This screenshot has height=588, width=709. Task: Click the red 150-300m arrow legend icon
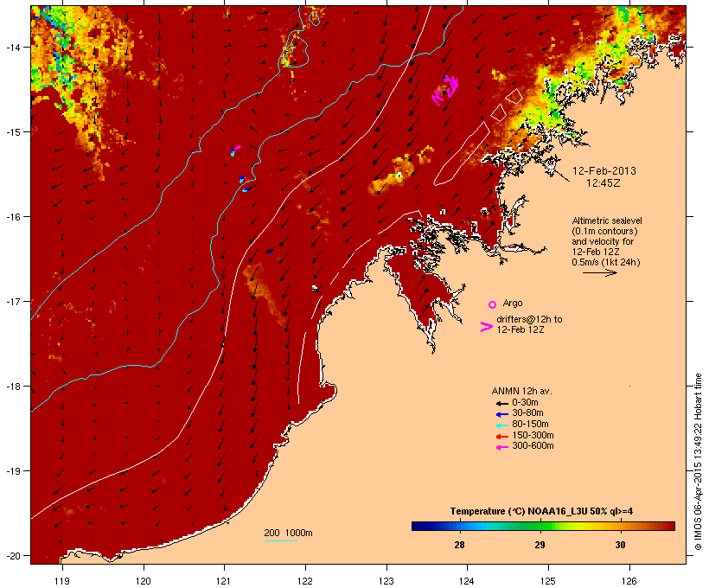501,437
